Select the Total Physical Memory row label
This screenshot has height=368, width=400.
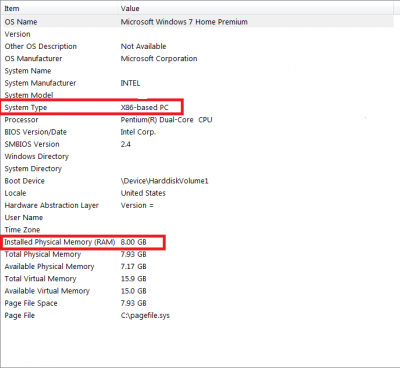(x=43, y=254)
